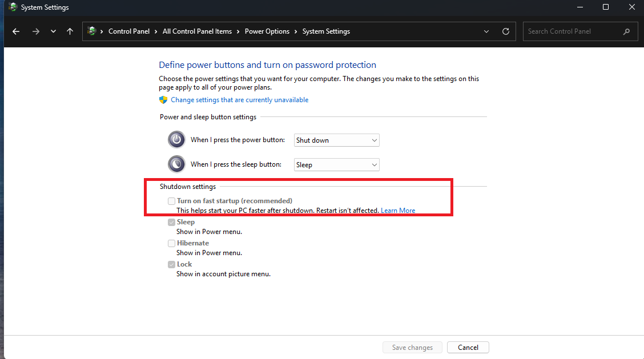Click the System Settings title bar icon
This screenshot has height=359, width=644.
pyautogui.click(x=13, y=7)
